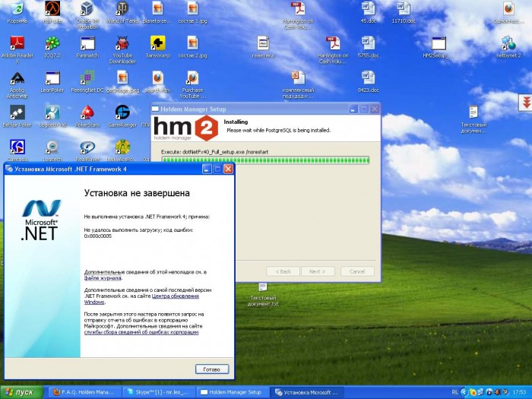Switch to F.A.Q. Holdem Manager taskbar item
Screen dimensions: 532x399
84,392
